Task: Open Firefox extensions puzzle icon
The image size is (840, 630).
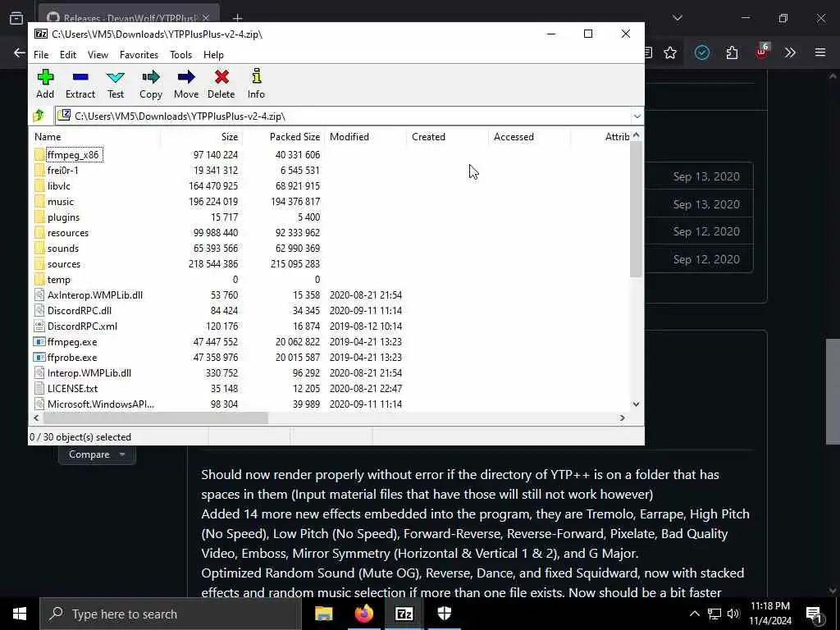Action: click(732, 52)
